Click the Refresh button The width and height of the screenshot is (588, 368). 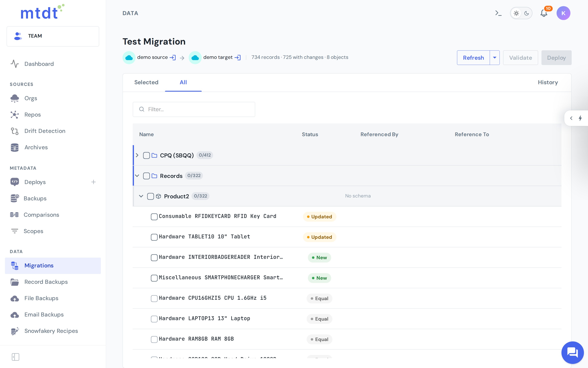[473, 58]
